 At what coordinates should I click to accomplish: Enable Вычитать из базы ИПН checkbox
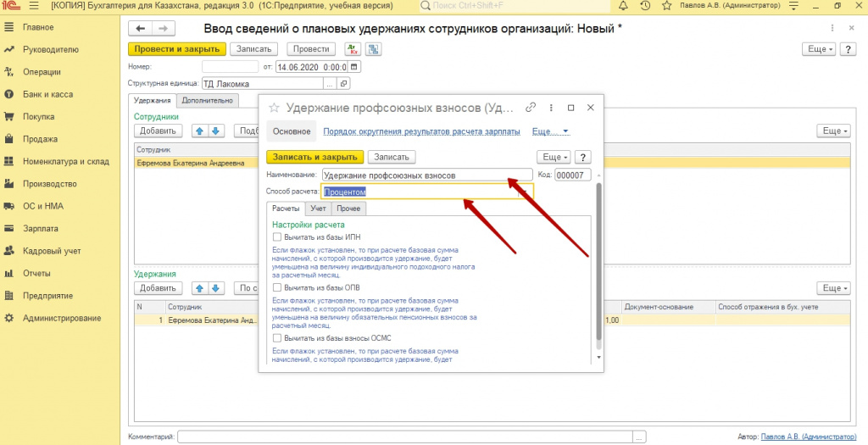(277, 236)
